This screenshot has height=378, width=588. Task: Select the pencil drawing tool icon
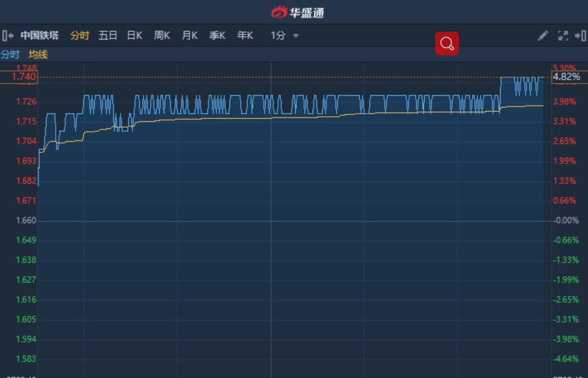[x=543, y=36]
